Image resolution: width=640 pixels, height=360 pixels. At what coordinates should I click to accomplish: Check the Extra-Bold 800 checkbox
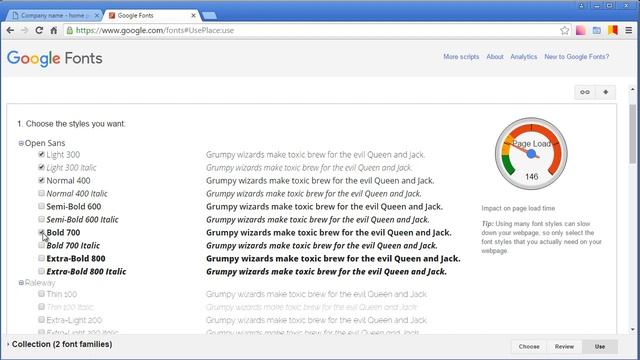[41, 258]
